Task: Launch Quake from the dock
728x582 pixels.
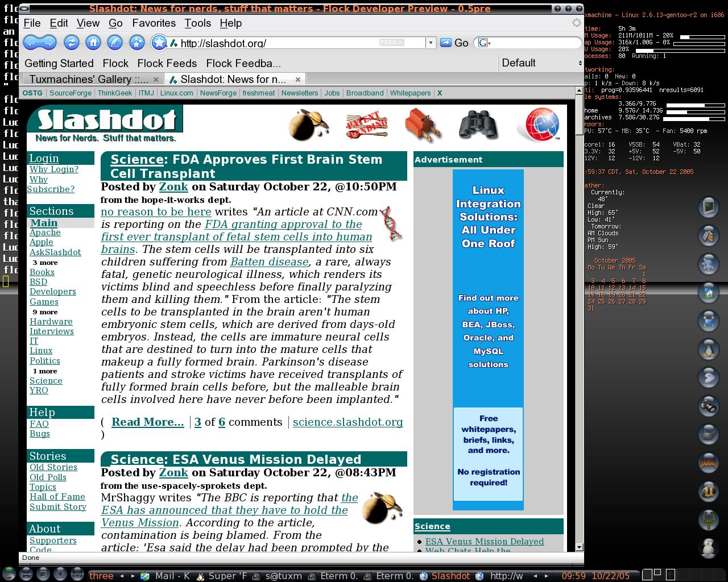Action: (x=708, y=519)
